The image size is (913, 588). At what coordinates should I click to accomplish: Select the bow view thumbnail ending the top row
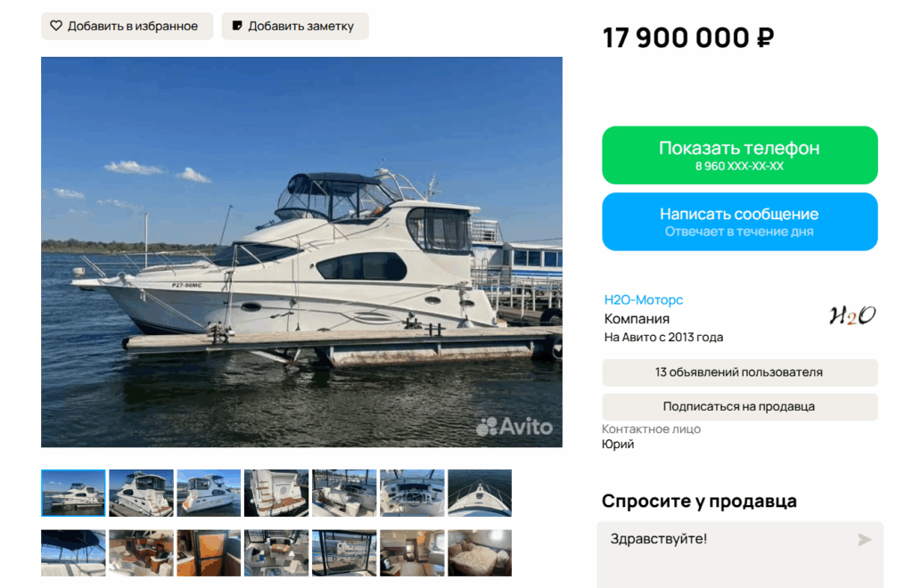480,493
